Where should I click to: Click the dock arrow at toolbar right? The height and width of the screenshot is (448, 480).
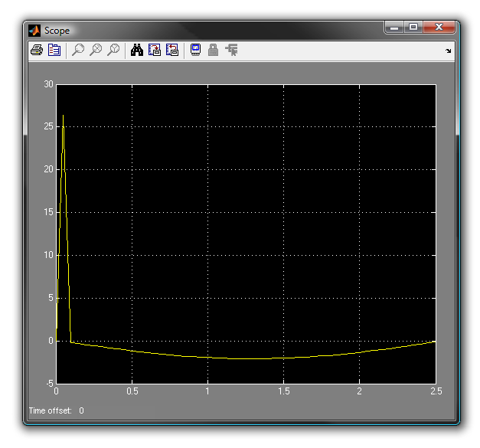coord(449,51)
